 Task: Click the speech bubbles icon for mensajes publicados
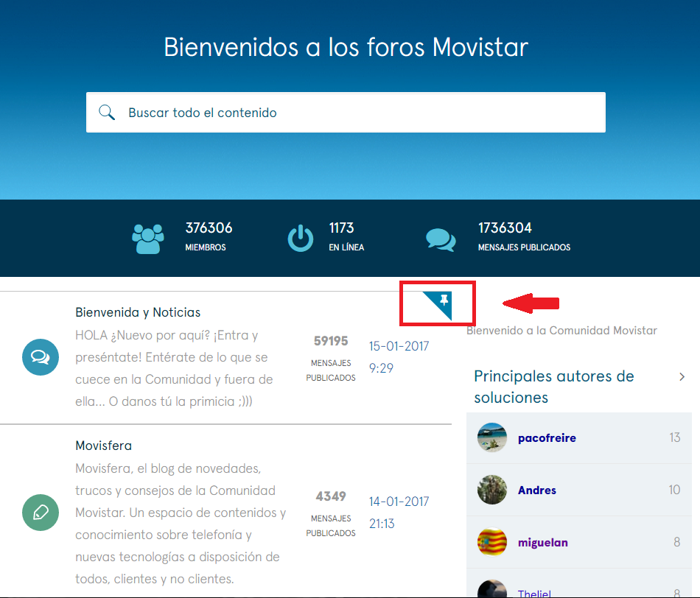[x=440, y=238]
